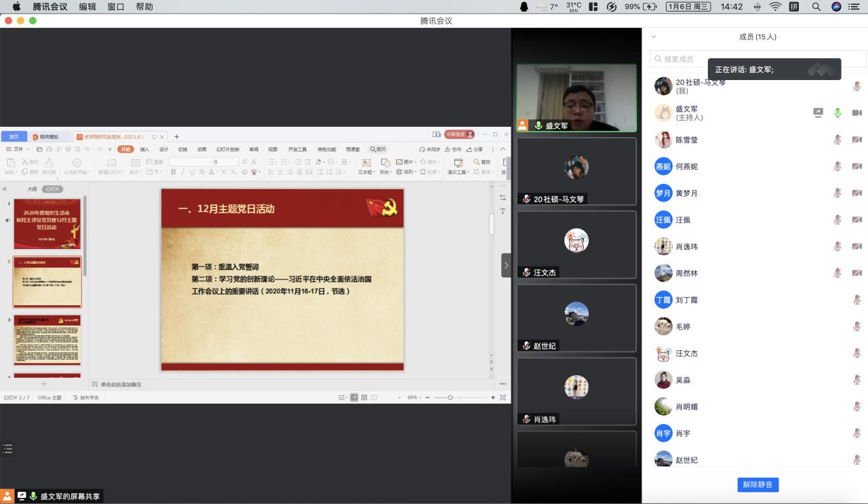Toggle the muted microphone for 陈雪莹
Image resolution: width=868 pixels, height=504 pixels.
point(837,140)
